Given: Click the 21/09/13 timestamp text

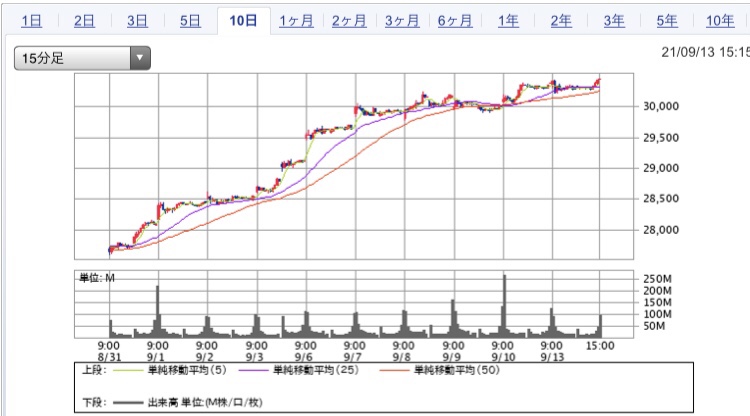Looking at the screenshot, I should pos(705,52).
